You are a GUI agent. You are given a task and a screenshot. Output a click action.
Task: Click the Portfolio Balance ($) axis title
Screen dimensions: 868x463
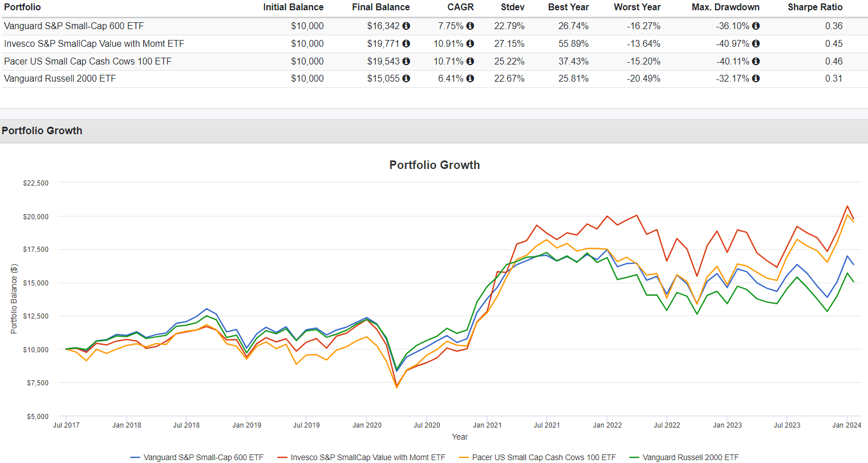(14, 299)
